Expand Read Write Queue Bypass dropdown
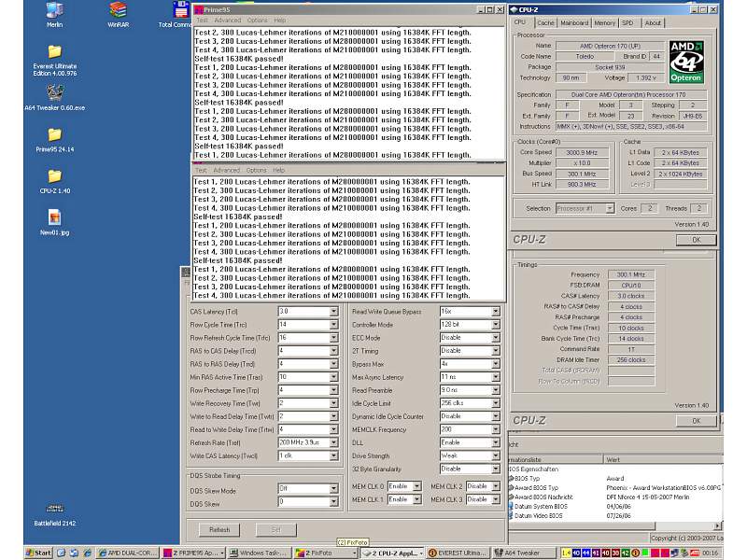 [496, 312]
